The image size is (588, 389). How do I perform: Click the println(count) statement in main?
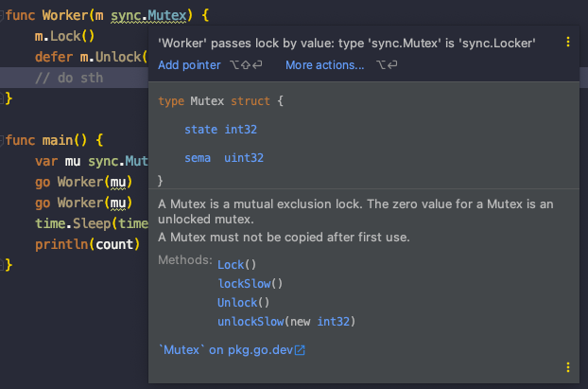point(80,243)
